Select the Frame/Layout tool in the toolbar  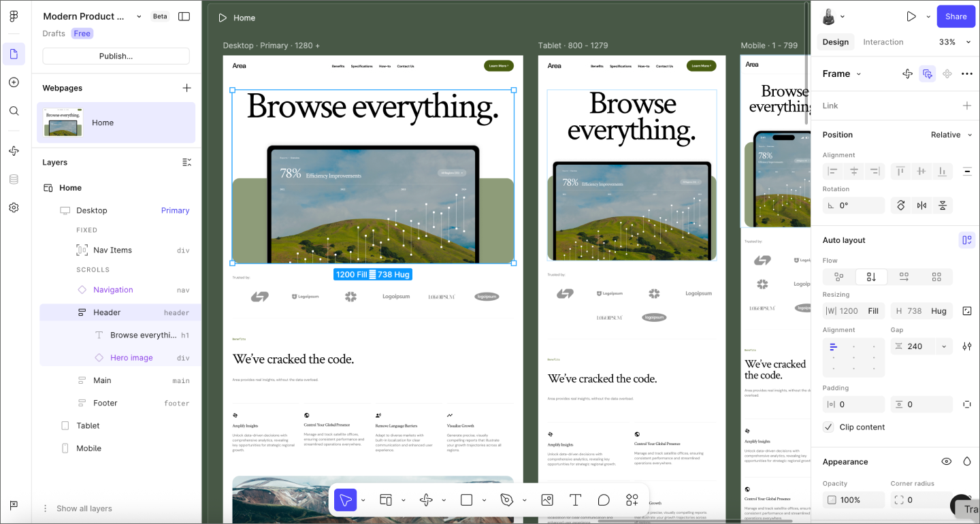tap(386, 500)
